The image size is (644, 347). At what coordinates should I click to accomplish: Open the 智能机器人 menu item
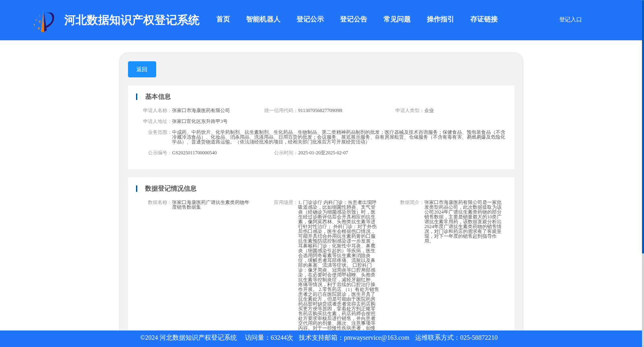click(x=263, y=19)
